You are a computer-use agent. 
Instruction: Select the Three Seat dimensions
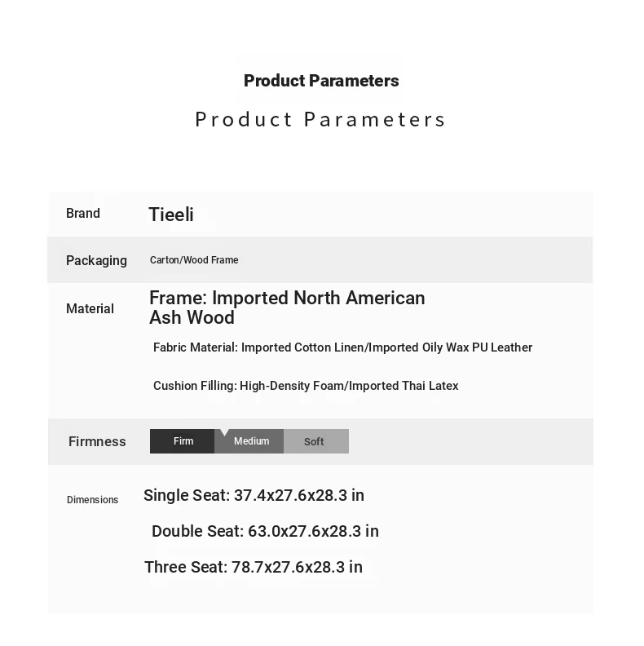point(254,567)
